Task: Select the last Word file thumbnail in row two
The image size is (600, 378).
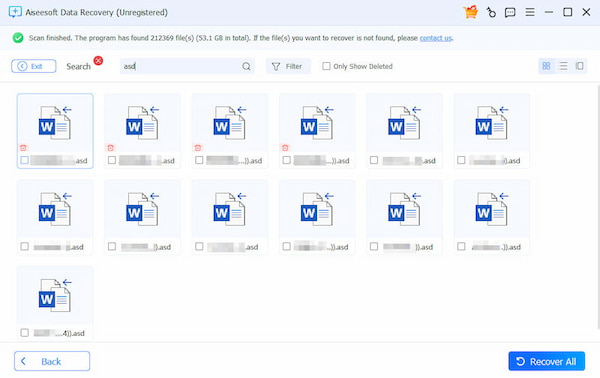Action: pyautogui.click(x=491, y=209)
